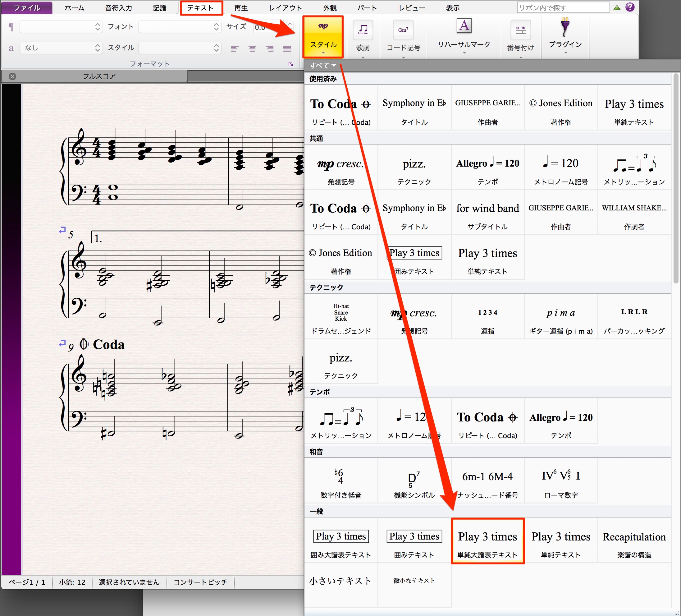Viewport: 681px width, 616px height.
Task: Close the フルスコア score tab
Action: [x=12, y=76]
